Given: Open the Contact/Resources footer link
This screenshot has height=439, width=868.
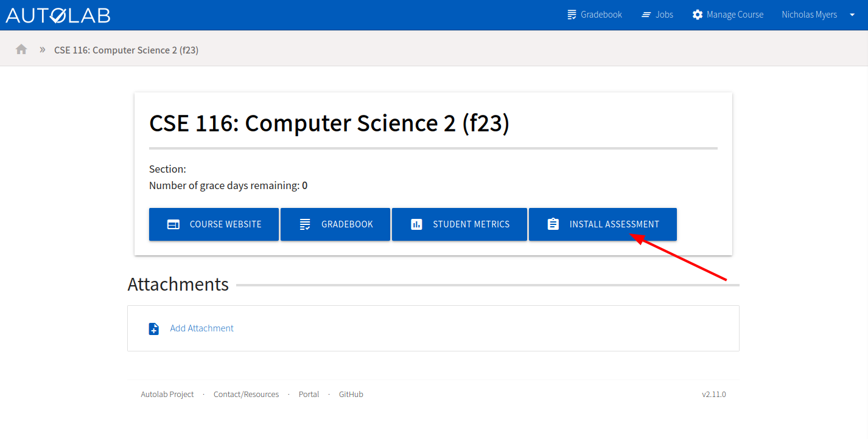Looking at the screenshot, I should [246, 394].
